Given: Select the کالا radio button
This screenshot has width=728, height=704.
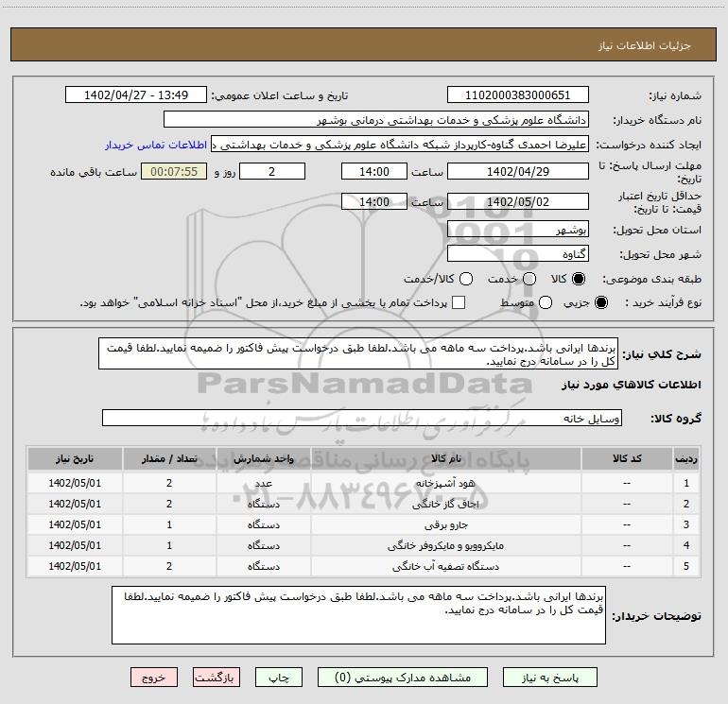Looking at the screenshot, I should [x=580, y=279].
